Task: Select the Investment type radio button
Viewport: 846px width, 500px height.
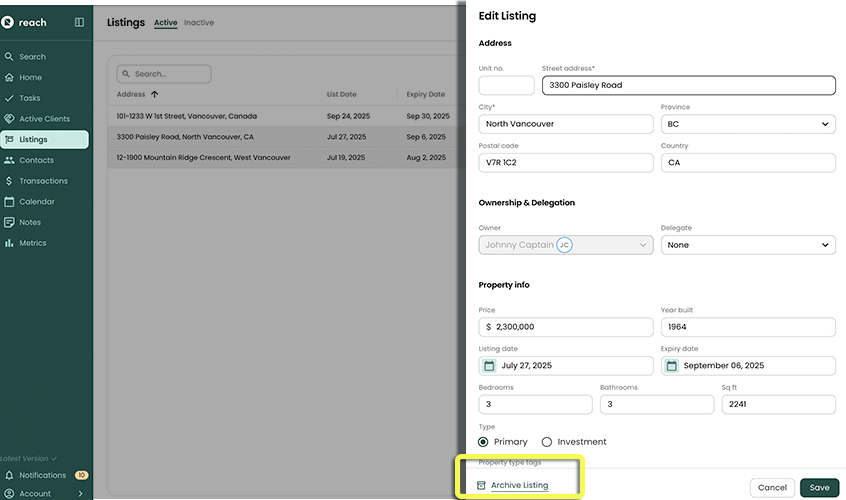Action: (x=547, y=442)
